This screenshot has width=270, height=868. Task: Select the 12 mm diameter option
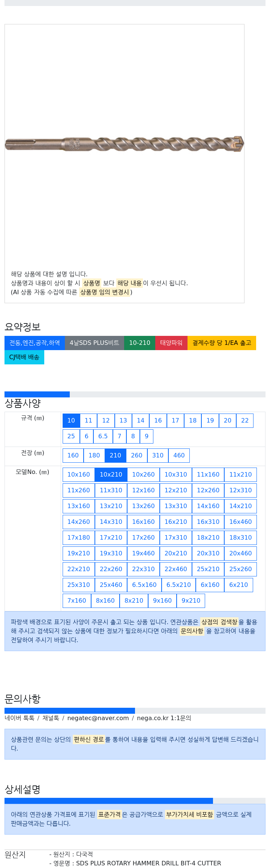[x=106, y=420]
